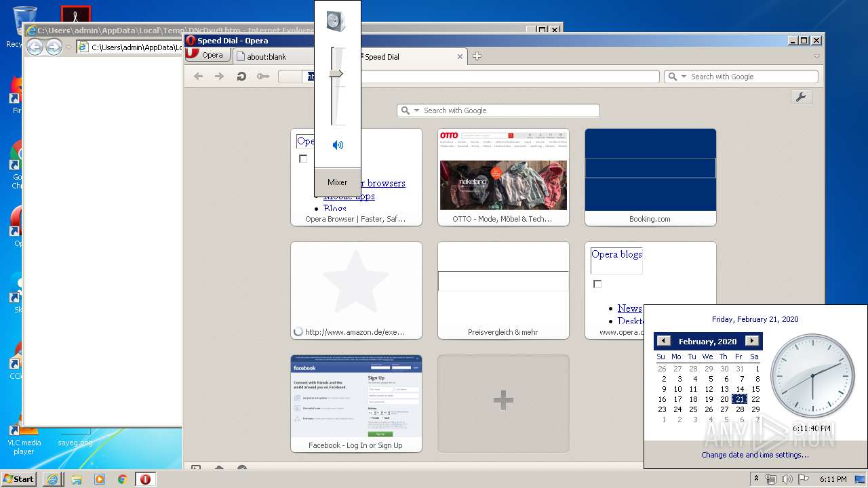Open the media player taskbar icon

100,479
